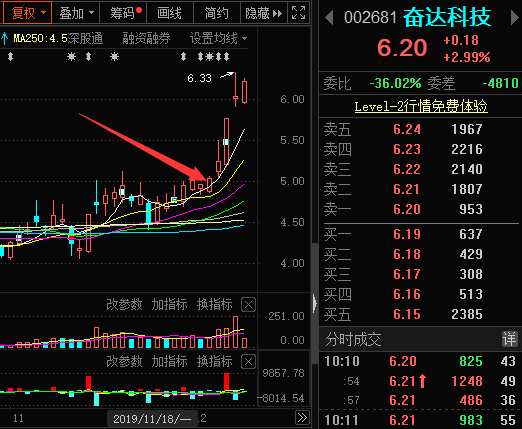522x429 pixels.
Task: Go to next stock with right arrow
Action: pos(515,17)
